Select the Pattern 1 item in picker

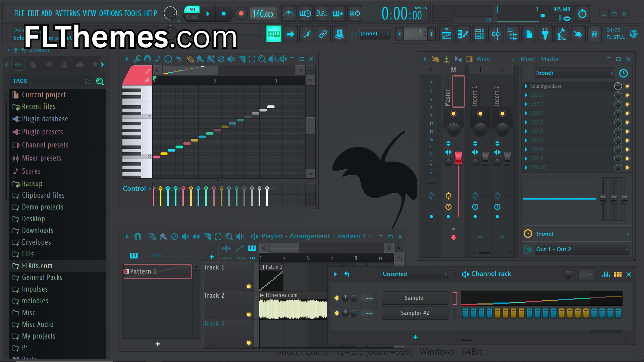pyautogui.click(x=158, y=271)
